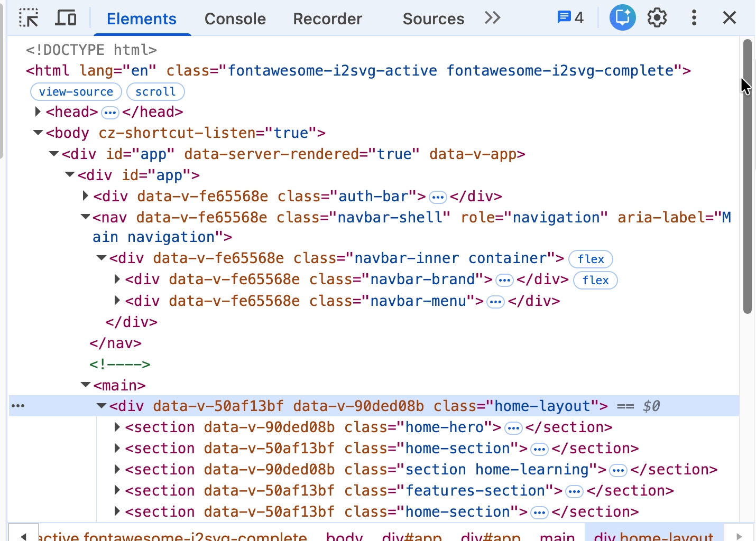
Task: Toggle flex badge on navbar-brand div
Action: pos(595,280)
